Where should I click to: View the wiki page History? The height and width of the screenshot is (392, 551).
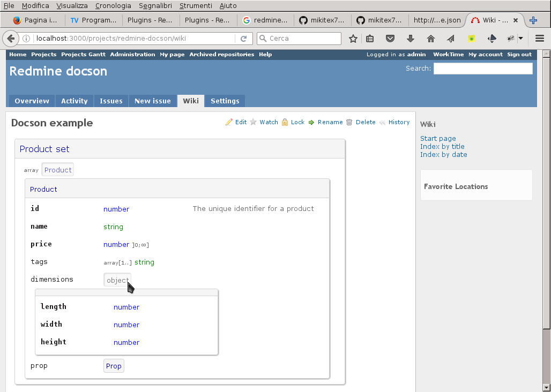[394, 122]
